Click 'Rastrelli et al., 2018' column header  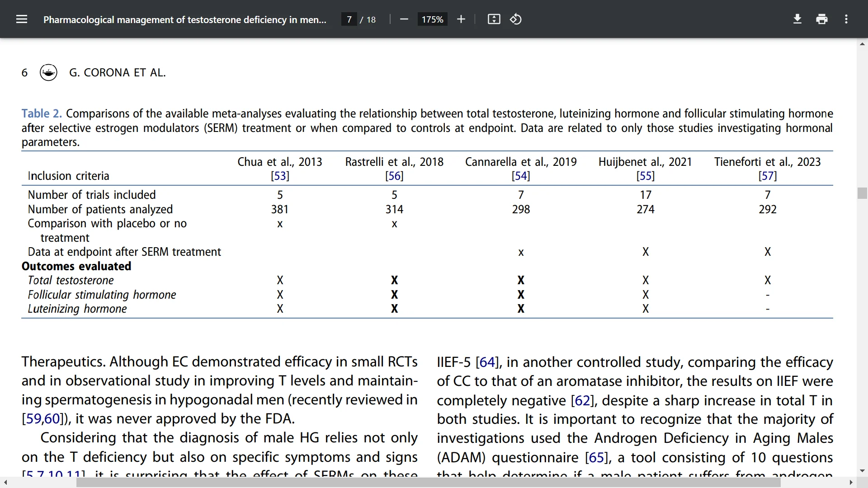click(394, 162)
